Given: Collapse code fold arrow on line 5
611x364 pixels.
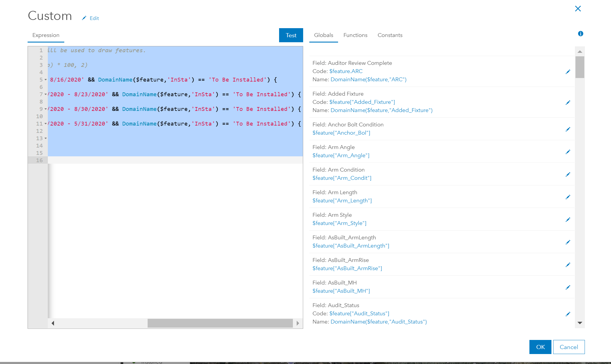Looking at the screenshot, I should tap(46, 80).
